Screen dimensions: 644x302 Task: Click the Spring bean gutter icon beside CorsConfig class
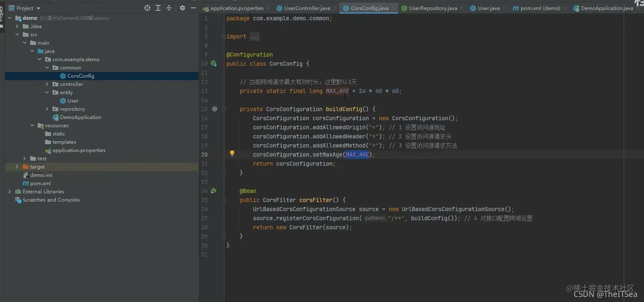214,63
